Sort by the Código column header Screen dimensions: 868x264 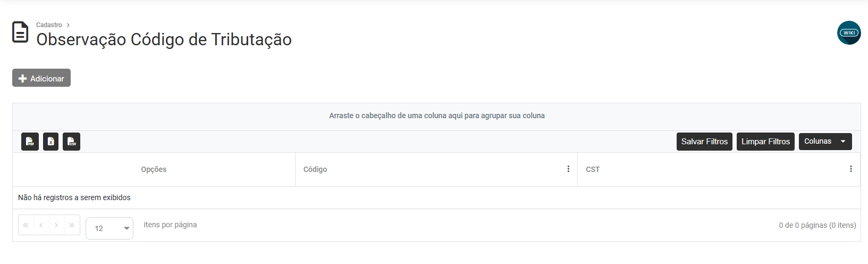pos(315,169)
